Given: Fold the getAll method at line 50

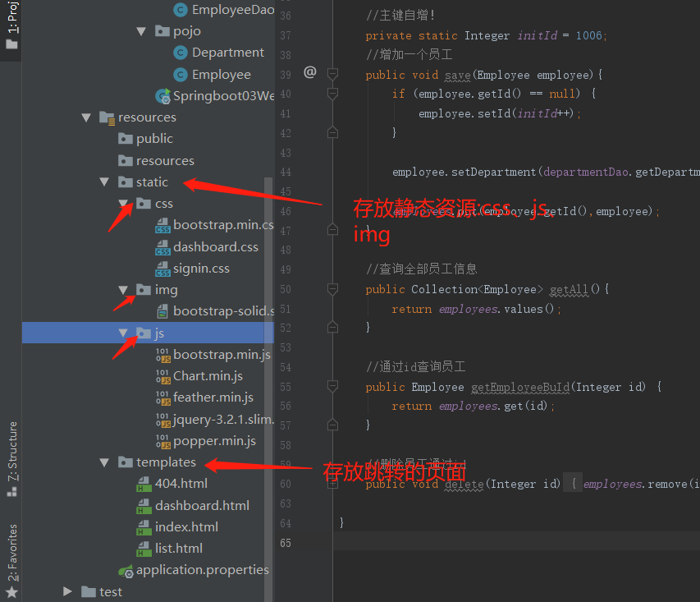Looking at the screenshot, I should [332, 289].
